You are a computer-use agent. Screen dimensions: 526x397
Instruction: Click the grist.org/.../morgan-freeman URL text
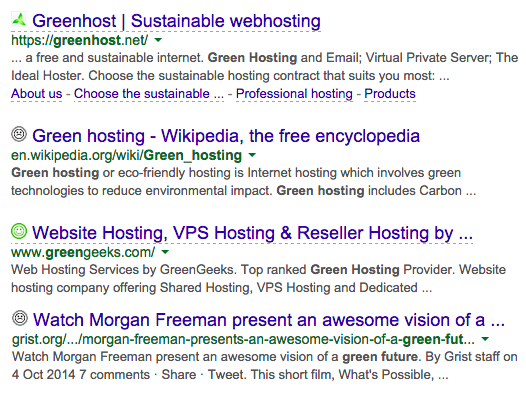[244, 339]
